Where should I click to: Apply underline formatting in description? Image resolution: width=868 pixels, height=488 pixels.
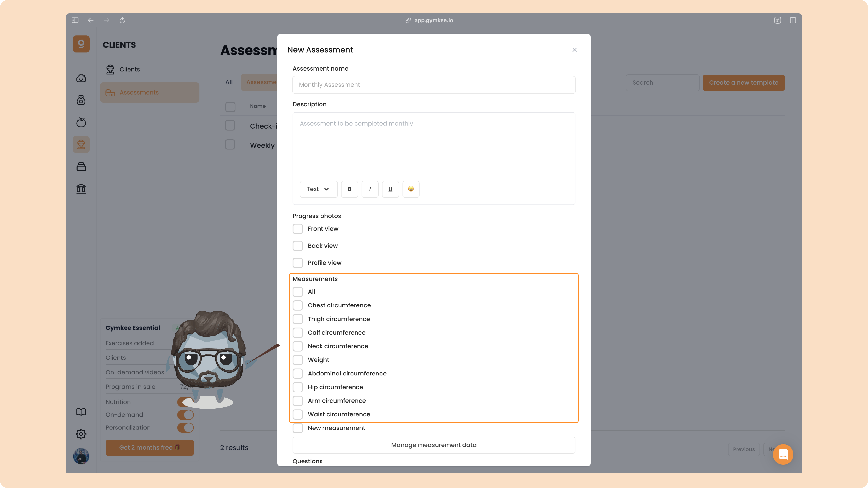(x=390, y=189)
